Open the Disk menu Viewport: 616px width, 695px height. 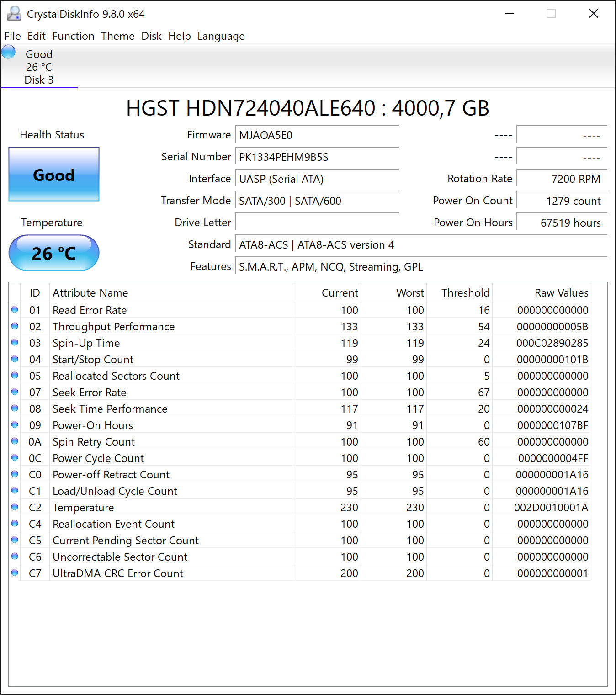coord(151,36)
